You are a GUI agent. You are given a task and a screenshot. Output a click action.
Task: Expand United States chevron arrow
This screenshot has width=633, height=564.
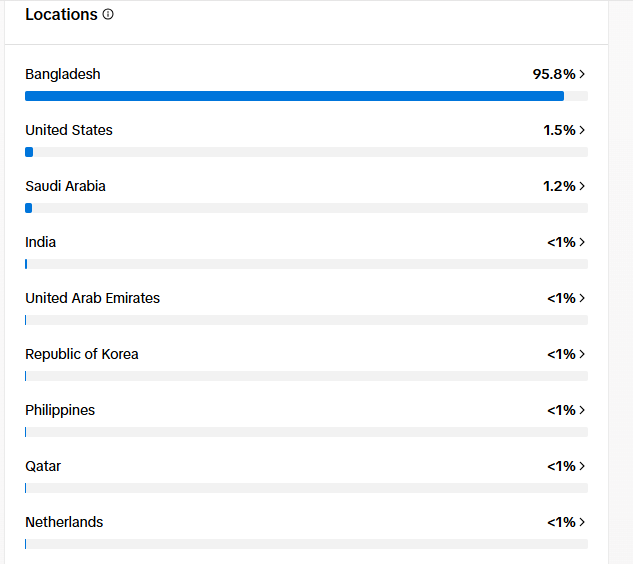pyautogui.click(x=582, y=130)
